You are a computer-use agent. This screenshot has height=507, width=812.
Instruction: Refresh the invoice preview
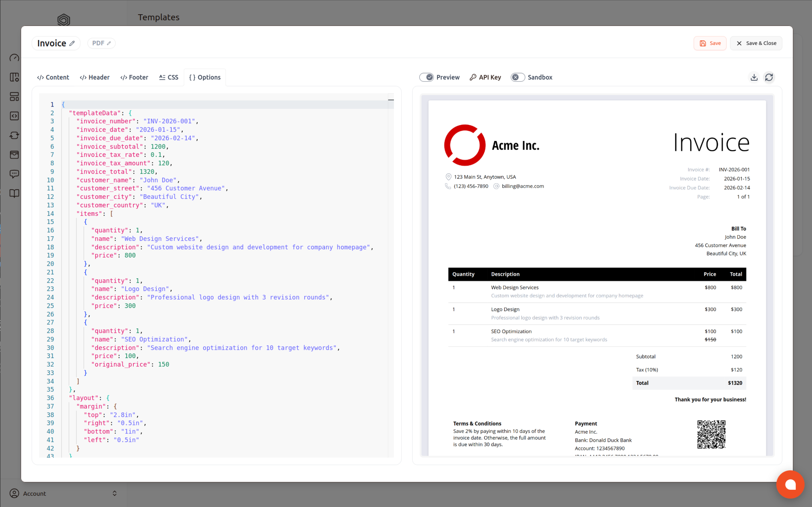pyautogui.click(x=769, y=77)
